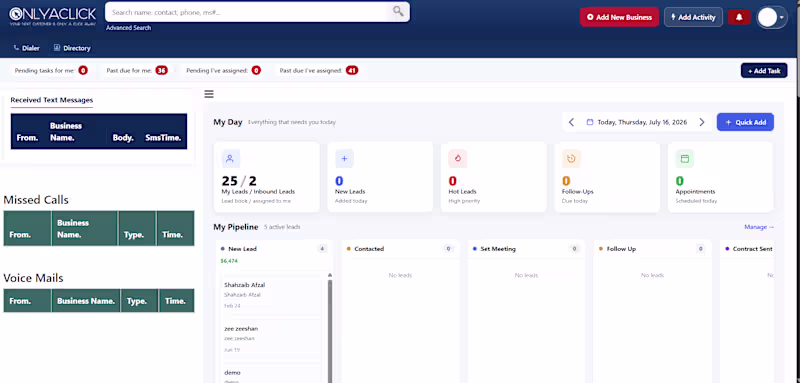This screenshot has width=800, height=383.
Task: Go to previous day arrow
Action: click(x=571, y=122)
